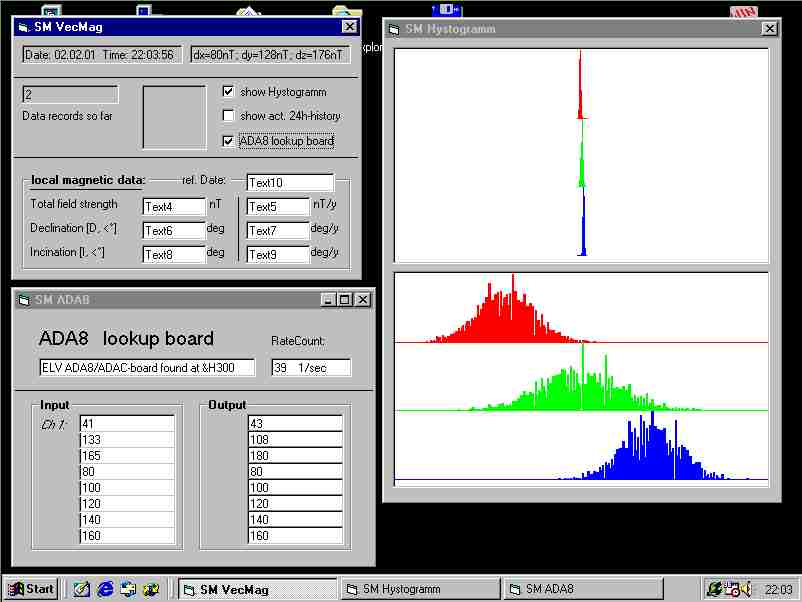Uncheck the show Hystogramm checkbox
802x602 pixels.
[229, 92]
